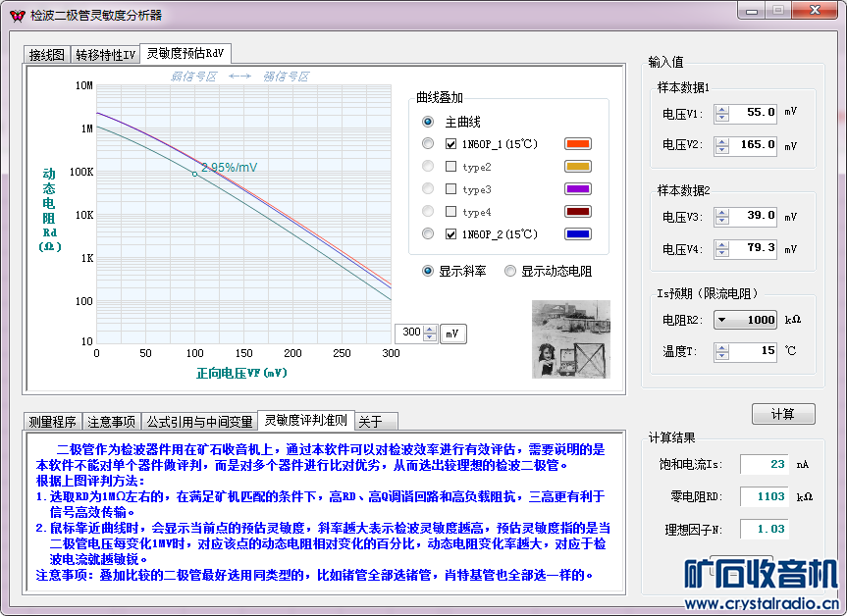Uncheck the 1N60P_1 (15℃) checkbox

451,143
